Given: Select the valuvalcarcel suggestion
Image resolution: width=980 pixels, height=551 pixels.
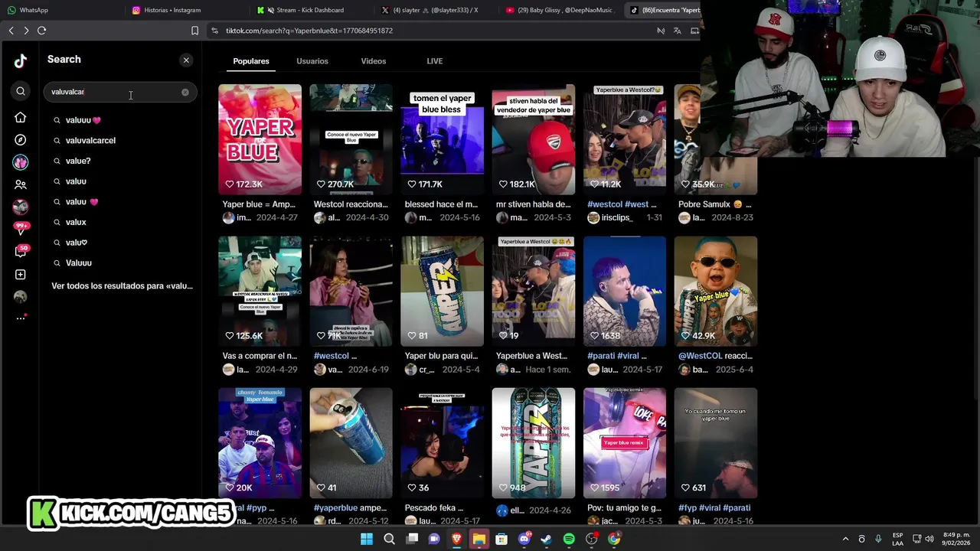Looking at the screenshot, I should [90, 141].
